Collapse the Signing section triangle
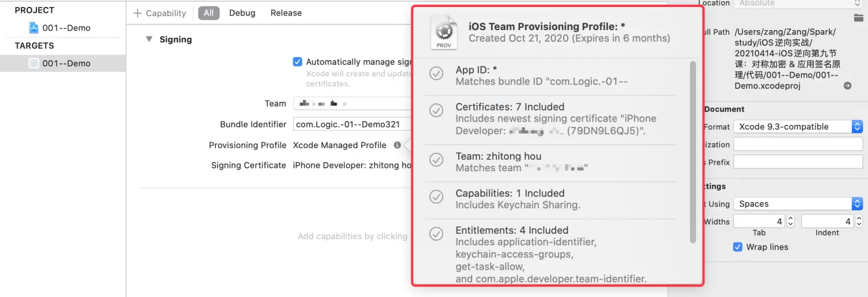 click(149, 39)
